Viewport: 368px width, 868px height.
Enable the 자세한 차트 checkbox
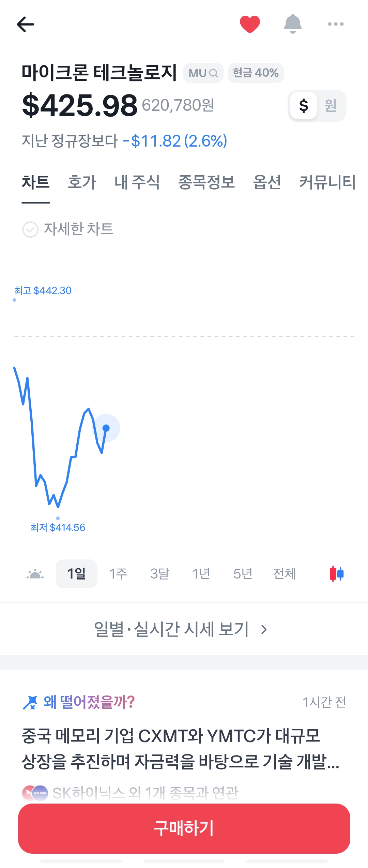(x=30, y=229)
